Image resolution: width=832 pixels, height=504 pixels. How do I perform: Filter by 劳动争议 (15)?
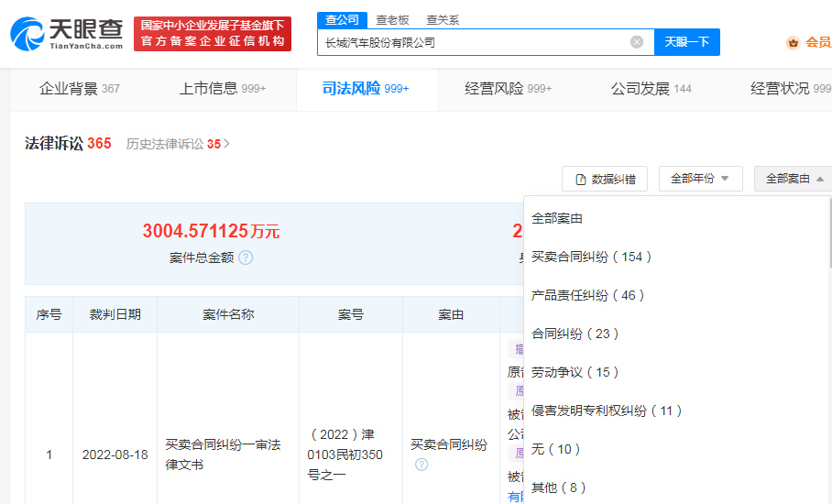575,372
